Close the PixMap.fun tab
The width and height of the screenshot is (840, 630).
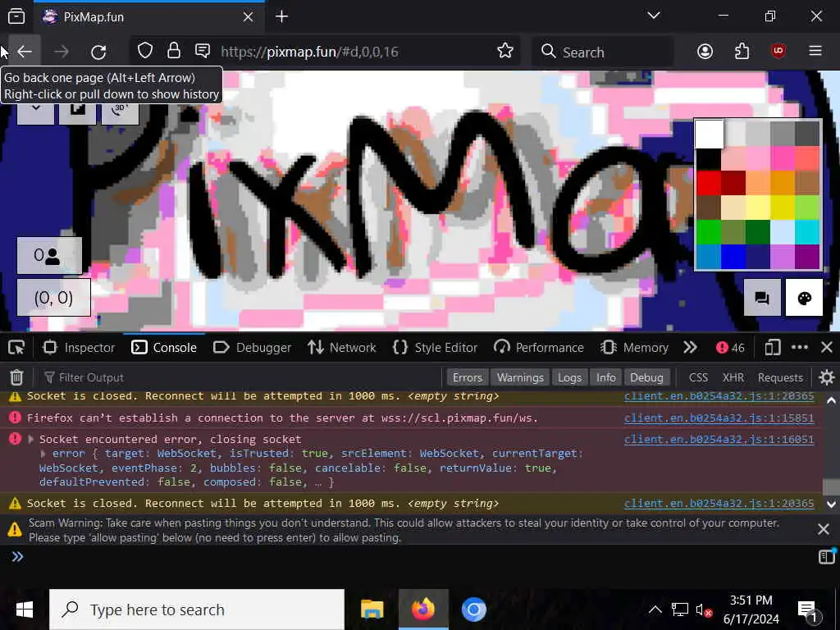[248, 17]
